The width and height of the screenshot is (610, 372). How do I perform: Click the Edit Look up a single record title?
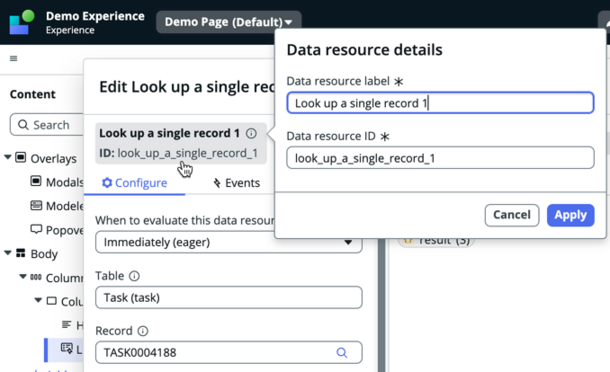187,86
